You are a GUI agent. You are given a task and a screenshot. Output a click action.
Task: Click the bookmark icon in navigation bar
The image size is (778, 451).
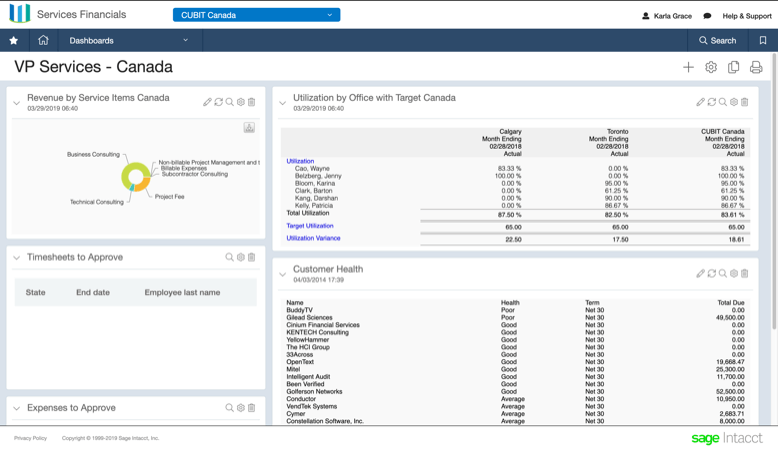[x=763, y=41]
